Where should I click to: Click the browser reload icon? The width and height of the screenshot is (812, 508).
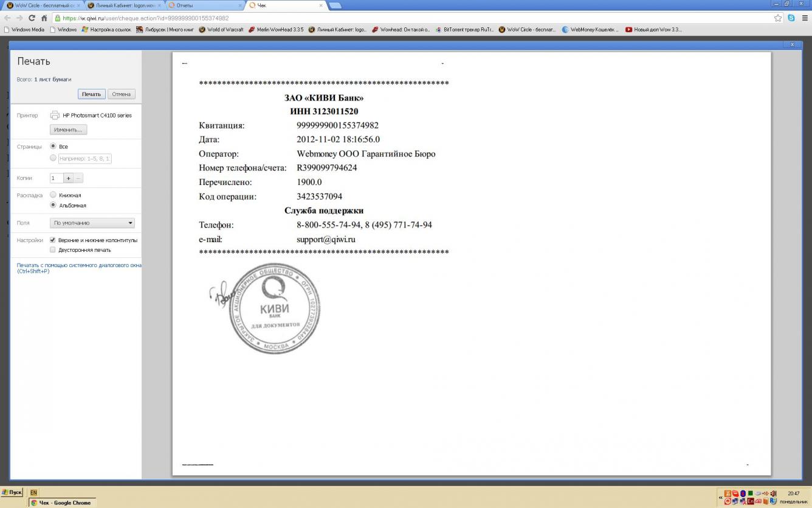click(x=32, y=18)
